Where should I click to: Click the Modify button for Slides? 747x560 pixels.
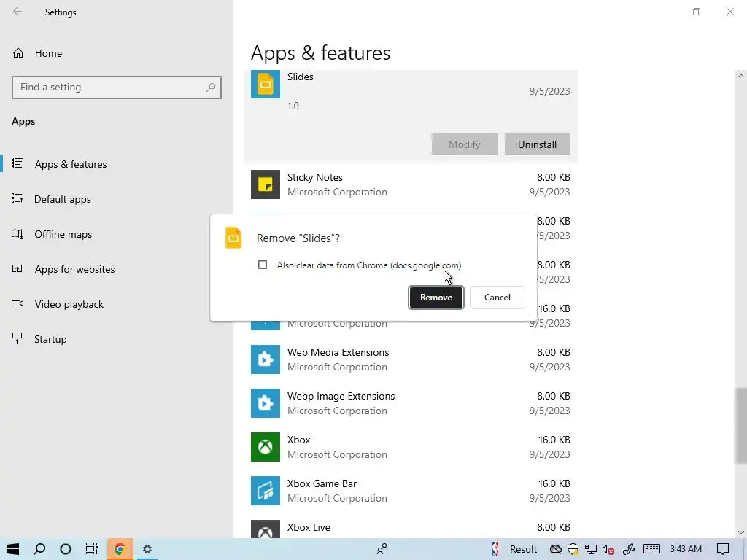(465, 144)
